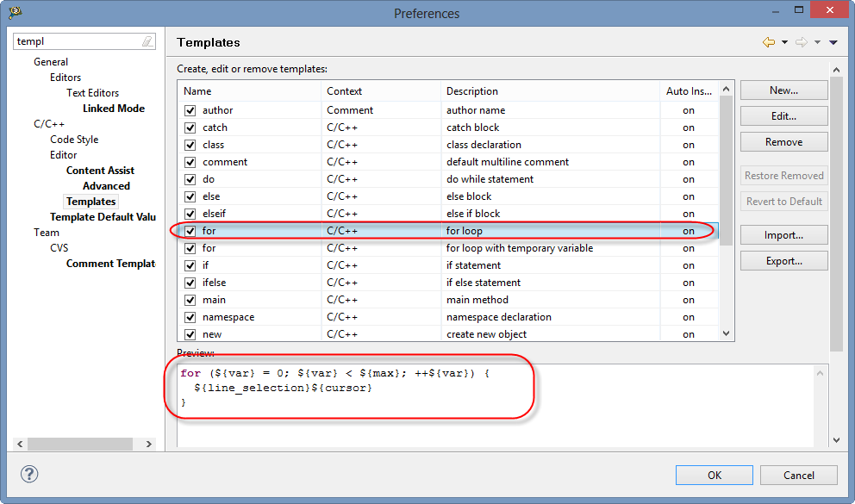Viewport: 855px width, 504px height.
Task: Click the tree panel horizontal scrollbar
Action: tap(84, 444)
